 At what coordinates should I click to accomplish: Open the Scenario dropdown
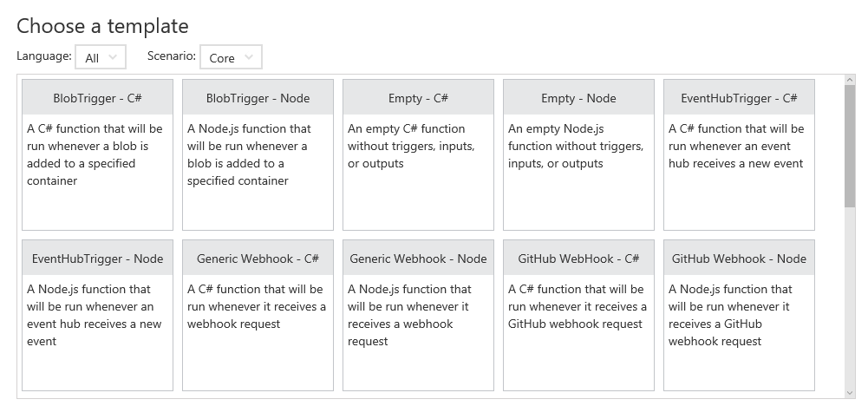231,57
